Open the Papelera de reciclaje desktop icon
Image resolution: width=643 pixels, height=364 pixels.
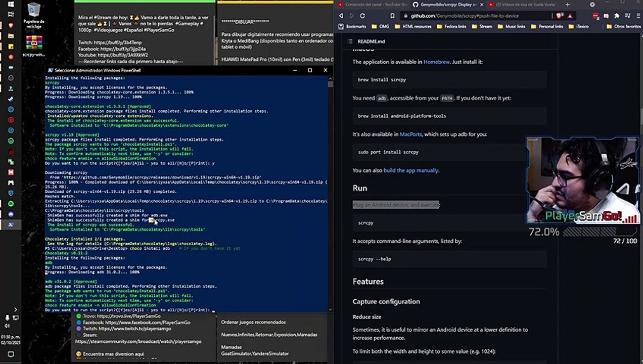pyautogui.click(x=34, y=15)
